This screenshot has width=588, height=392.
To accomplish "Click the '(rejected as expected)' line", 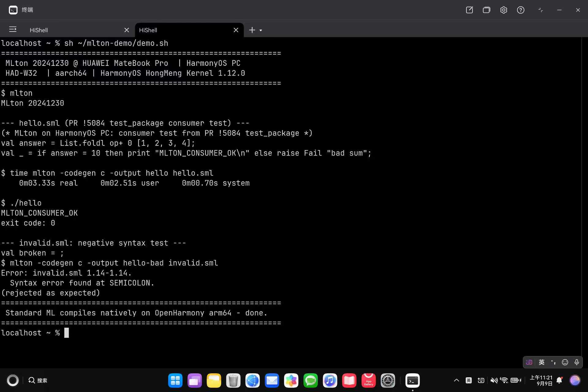I will [x=51, y=293].
